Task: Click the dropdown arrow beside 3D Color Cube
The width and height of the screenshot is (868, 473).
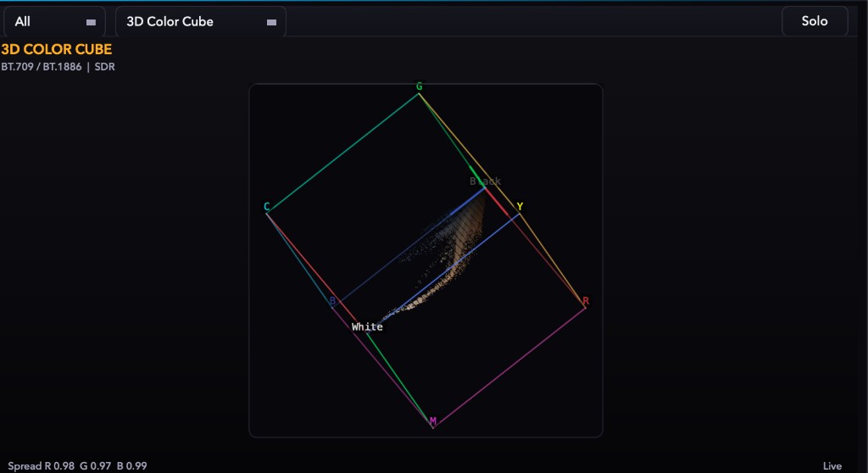Action: tap(271, 22)
